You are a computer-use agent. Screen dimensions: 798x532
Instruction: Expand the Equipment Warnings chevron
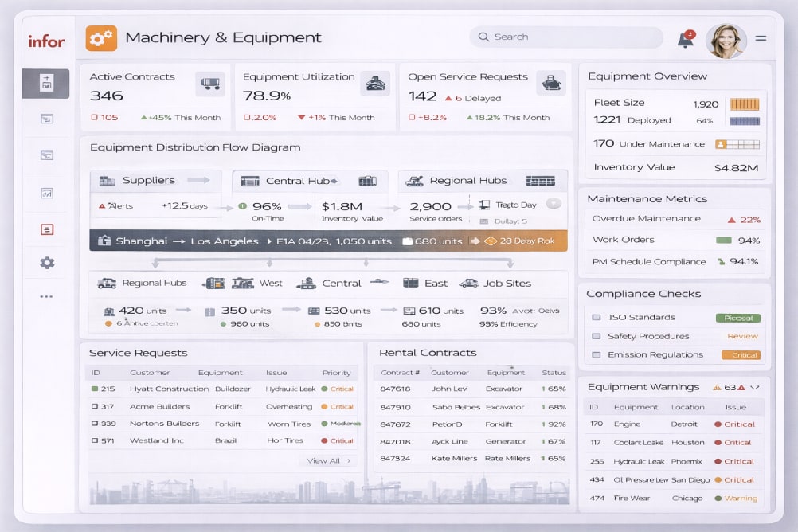pos(755,387)
